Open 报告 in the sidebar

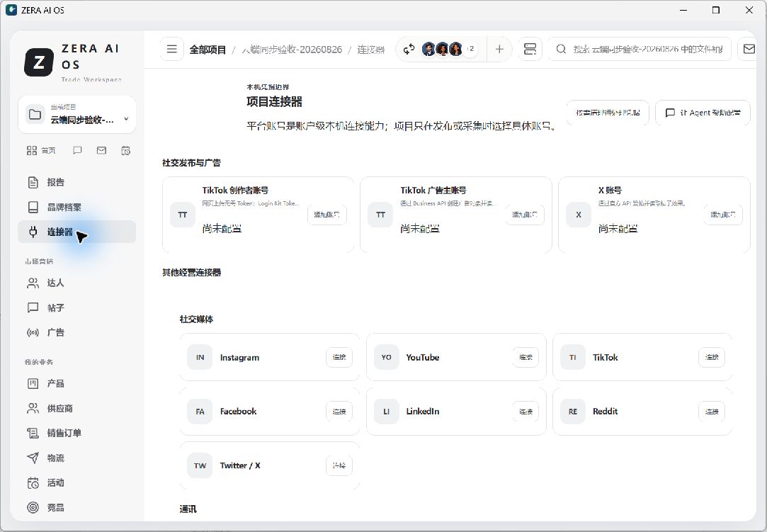[76, 183]
